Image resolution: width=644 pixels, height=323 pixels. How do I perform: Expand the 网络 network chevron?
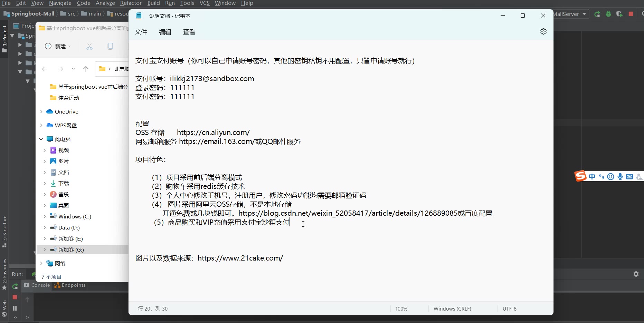coord(41,263)
